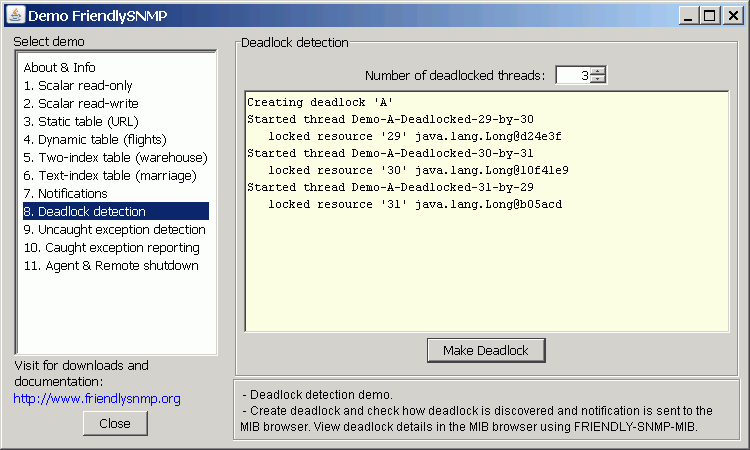Choose 11. Agent & Remote shutdown

(x=111, y=266)
